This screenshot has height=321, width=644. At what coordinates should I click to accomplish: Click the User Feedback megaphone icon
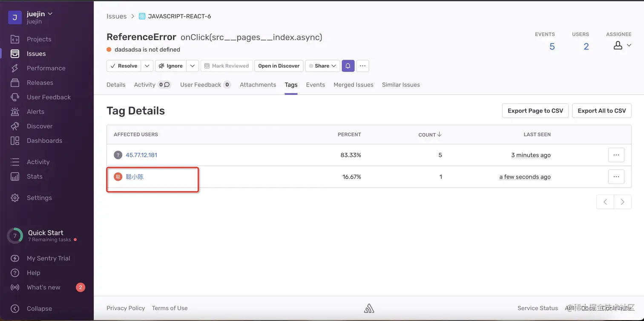(x=15, y=97)
